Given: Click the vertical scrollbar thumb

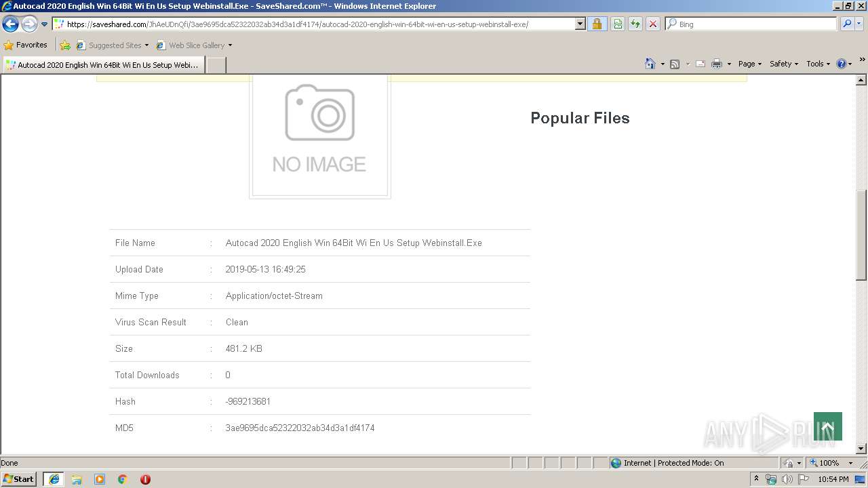Looking at the screenshot, I should pyautogui.click(x=861, y=235).
